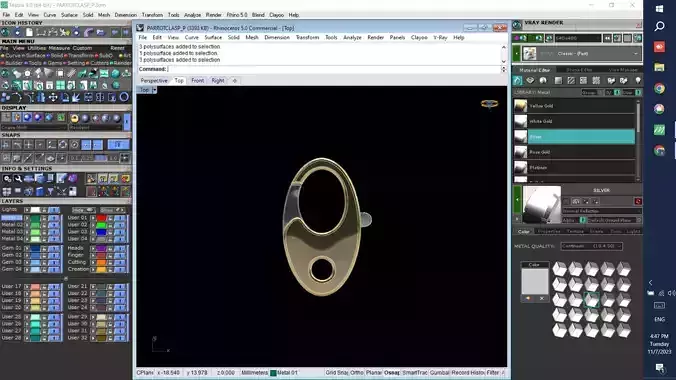Click the striped pattern icon in material toolbar
The image size is (676, 380).
[571, 81]
